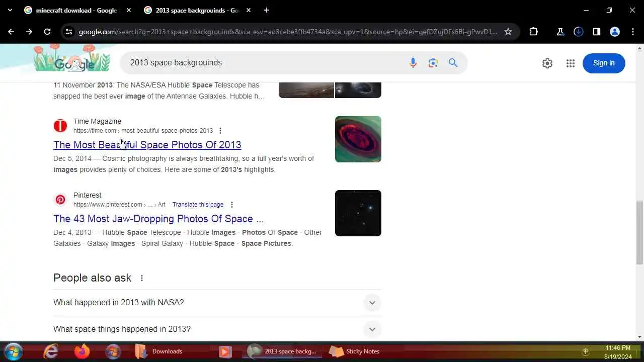
Task: Open more options for Time Magazine result
Action: pos(220,131)
